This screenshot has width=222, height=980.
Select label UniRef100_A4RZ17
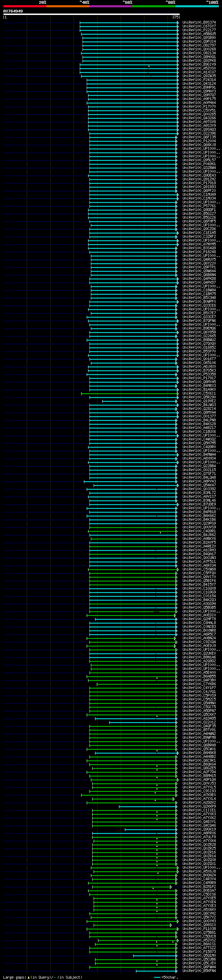(199, 428)
